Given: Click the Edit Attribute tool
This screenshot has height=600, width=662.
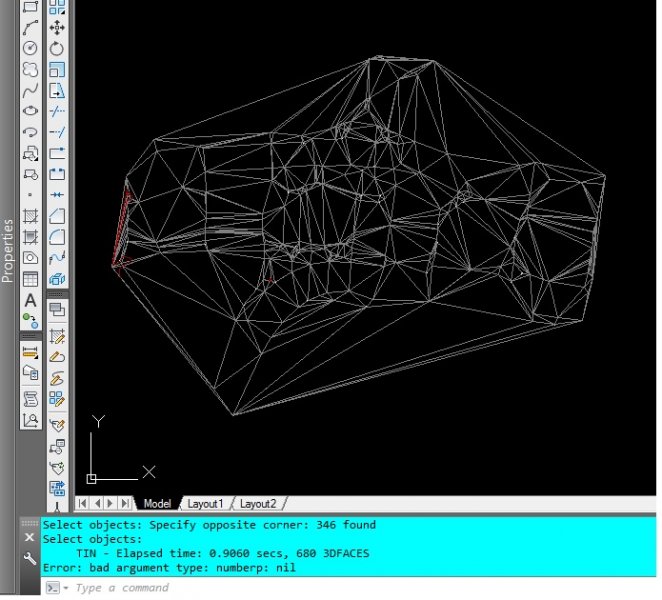Looking at the screenshot, I should (57, 425).
